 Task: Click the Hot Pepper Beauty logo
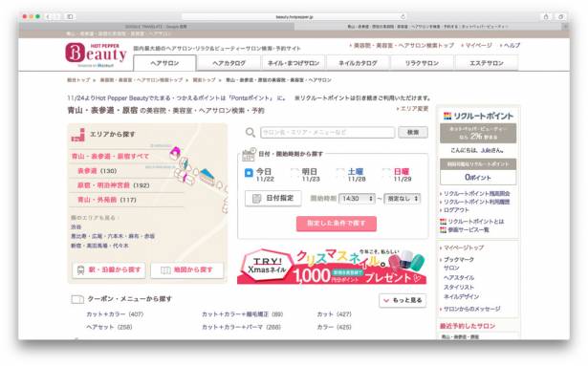pyautogui.click(x=96, y=54)
